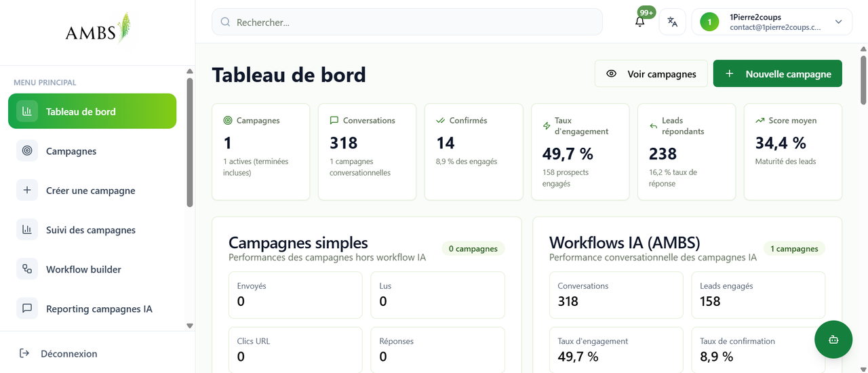Screen dimensions: 868x373
Task: Open the Campagnes menu item
Action: click(x=92, y=151)
